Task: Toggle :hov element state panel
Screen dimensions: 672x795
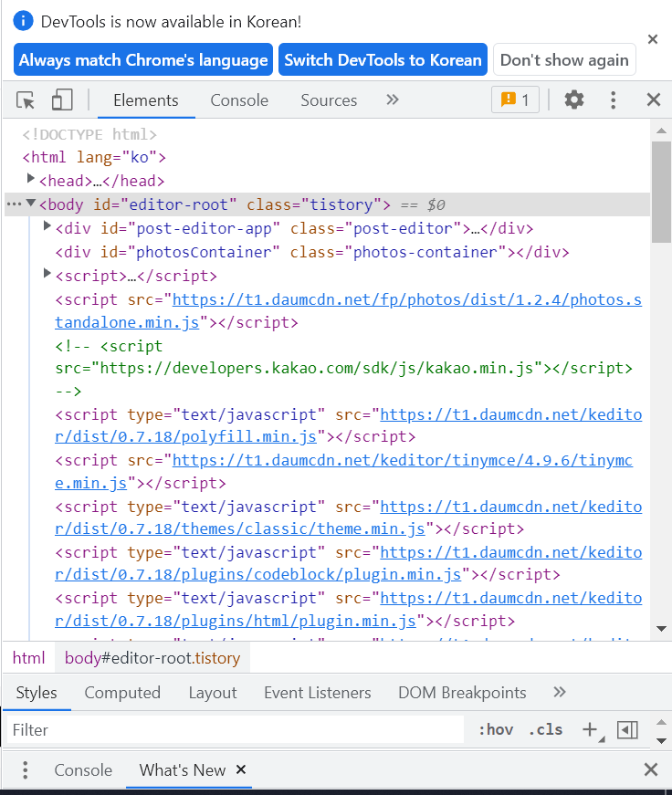Action: pyautogui.click(x=496, y=729)
